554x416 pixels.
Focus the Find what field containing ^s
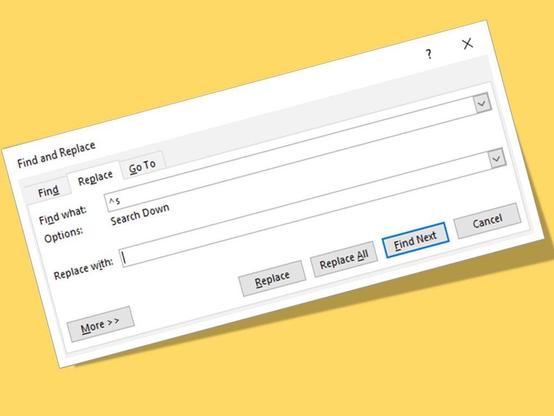pyautogui.click(x=291, y=152)
